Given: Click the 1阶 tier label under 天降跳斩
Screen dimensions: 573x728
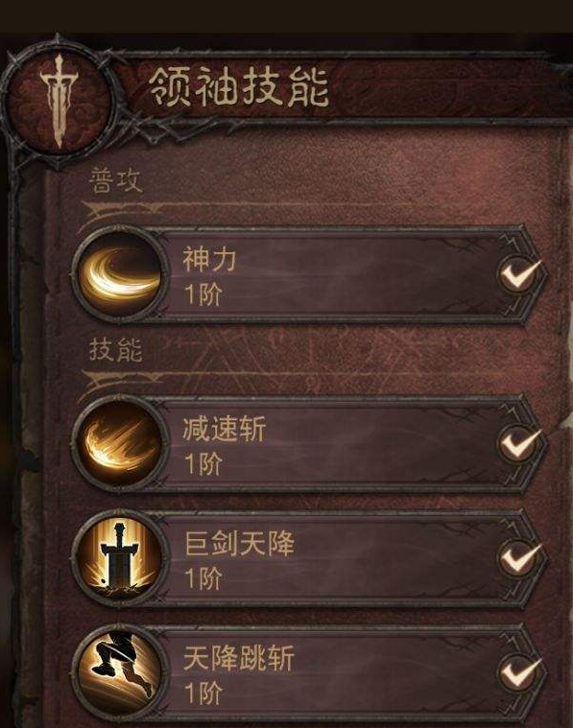Looking at the screenshot, I should (203, 693).
